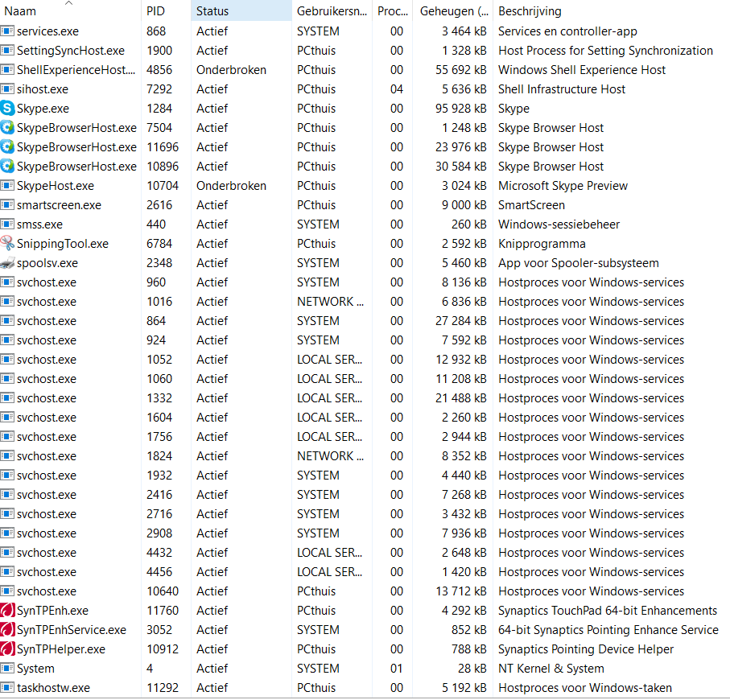Viewport: 730px width, 700px height.
Task: Select the SnippingTool.exe scissors icon
Action: click(7, 244)
